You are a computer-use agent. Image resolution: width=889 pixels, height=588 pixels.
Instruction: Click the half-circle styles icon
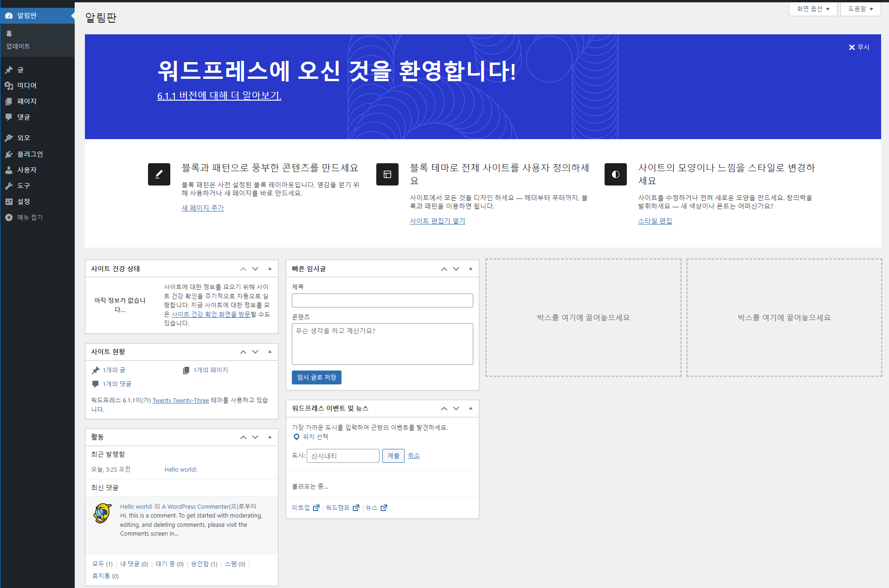(616, 174)
